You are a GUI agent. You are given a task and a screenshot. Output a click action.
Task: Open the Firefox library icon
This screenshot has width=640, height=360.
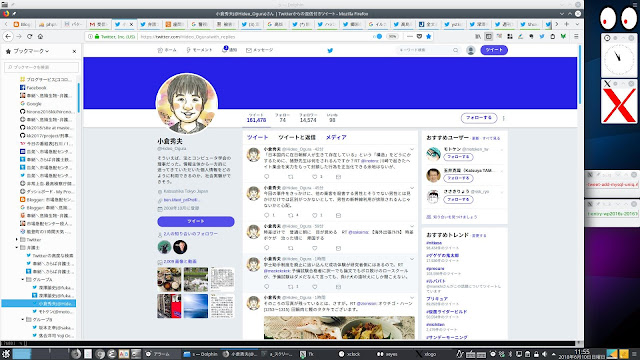pyautogui.click(x=478, y=36)
